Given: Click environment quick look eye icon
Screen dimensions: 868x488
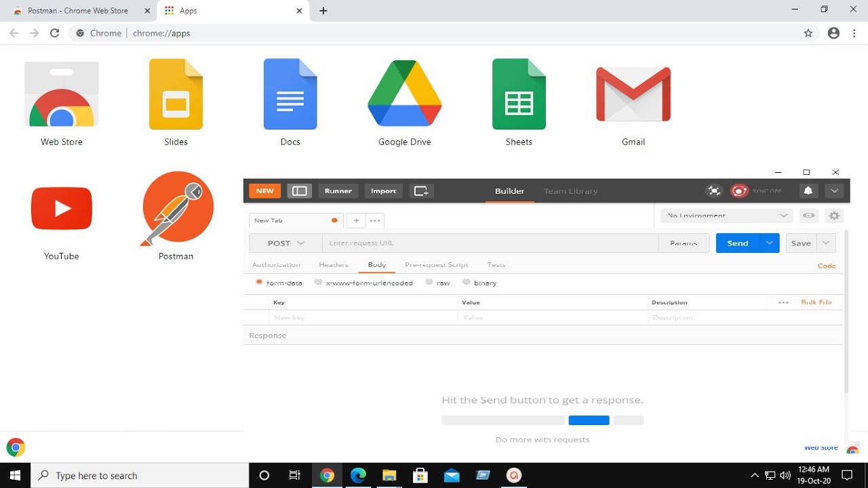Looking at the screenshot, I should (808, 216).
